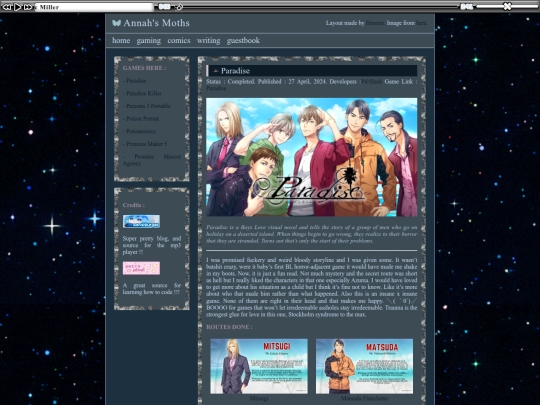Image resolution: width=540 pixels, height=405 pixels.
Task: Select Potion Permit in the games list
Action: [x=141, y=119]
